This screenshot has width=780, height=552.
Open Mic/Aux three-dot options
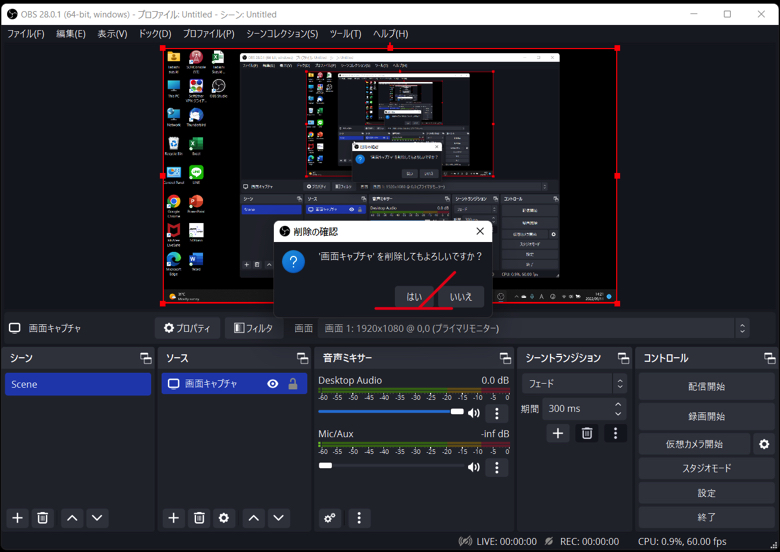pos(496,467)
